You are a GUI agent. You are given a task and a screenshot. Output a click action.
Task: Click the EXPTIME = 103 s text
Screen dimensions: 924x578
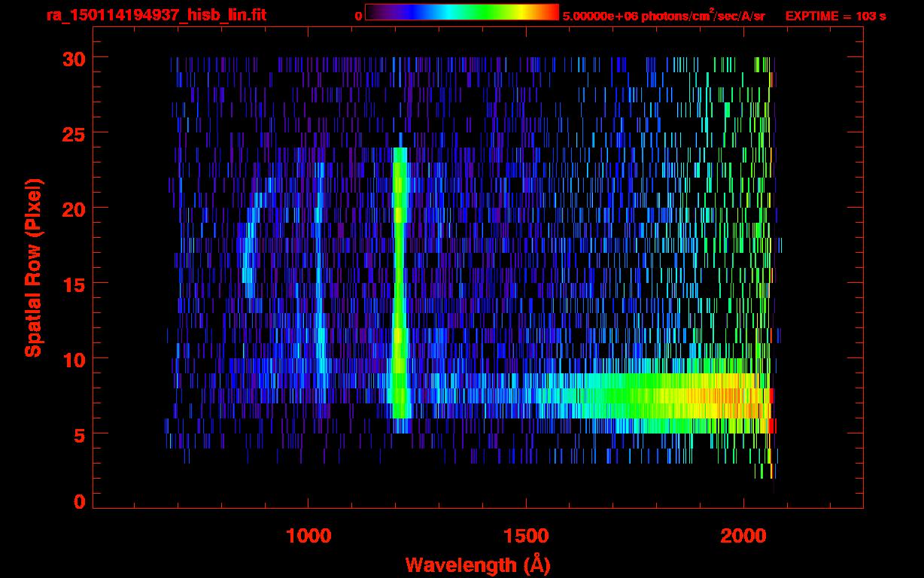point(835,16)
